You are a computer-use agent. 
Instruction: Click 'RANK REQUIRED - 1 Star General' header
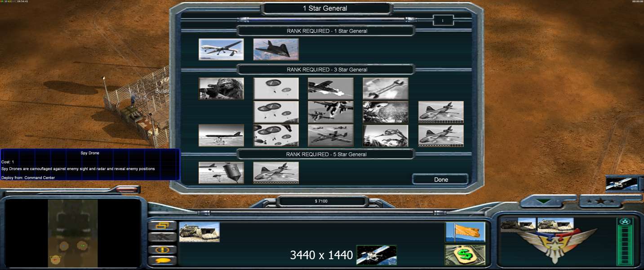click(x=327, y=31)
